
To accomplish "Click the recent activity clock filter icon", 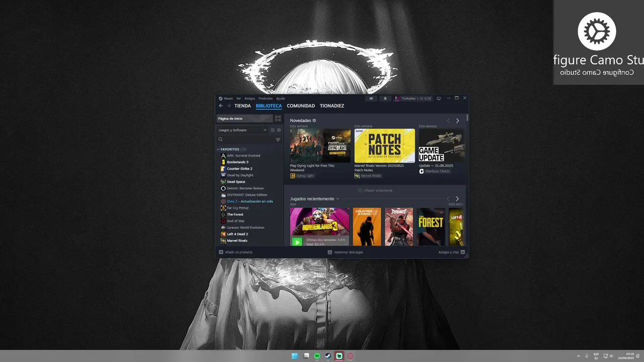I will click(273, 130).
